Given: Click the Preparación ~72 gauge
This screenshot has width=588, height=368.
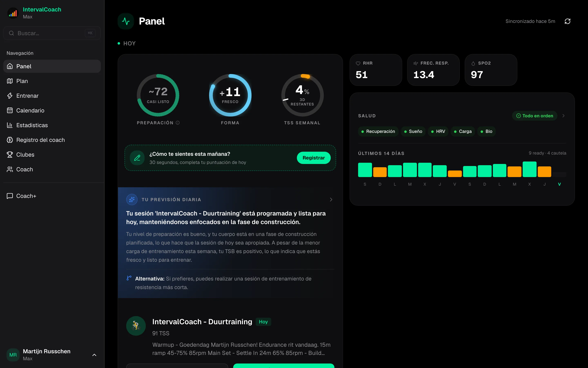Looking at the screenshot, I should tap(158, 95).
